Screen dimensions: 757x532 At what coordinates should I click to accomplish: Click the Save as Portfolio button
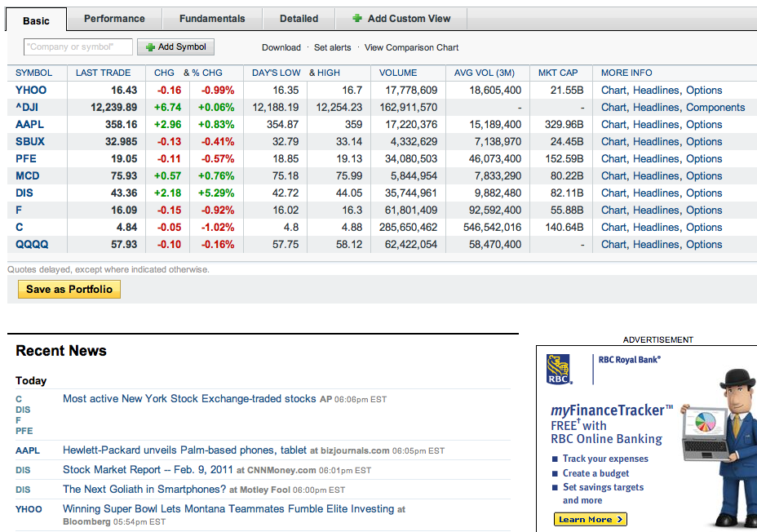point(69,289)
